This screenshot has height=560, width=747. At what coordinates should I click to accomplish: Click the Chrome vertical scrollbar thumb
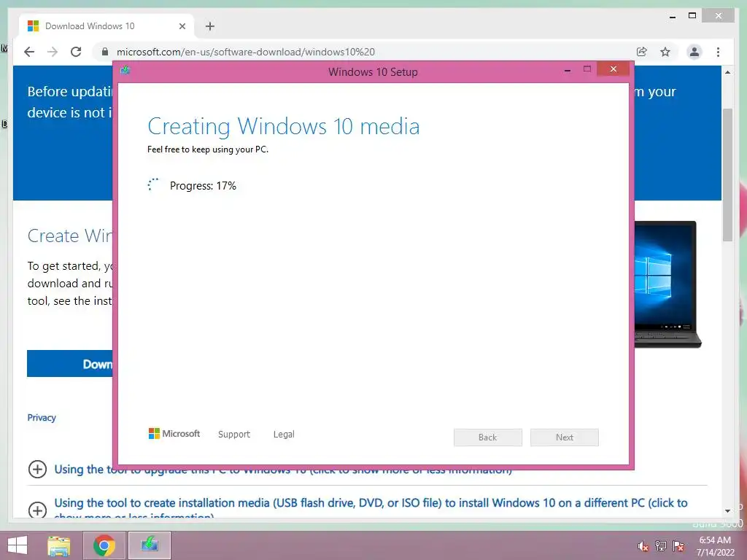point(727,175)
